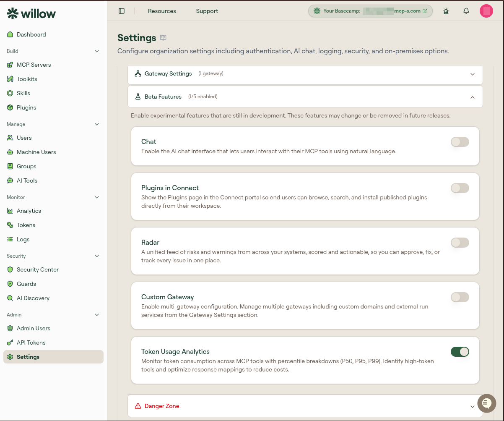Open the Support menu
The height and width of the screenshot is (421, 504).
pos(207,11)
